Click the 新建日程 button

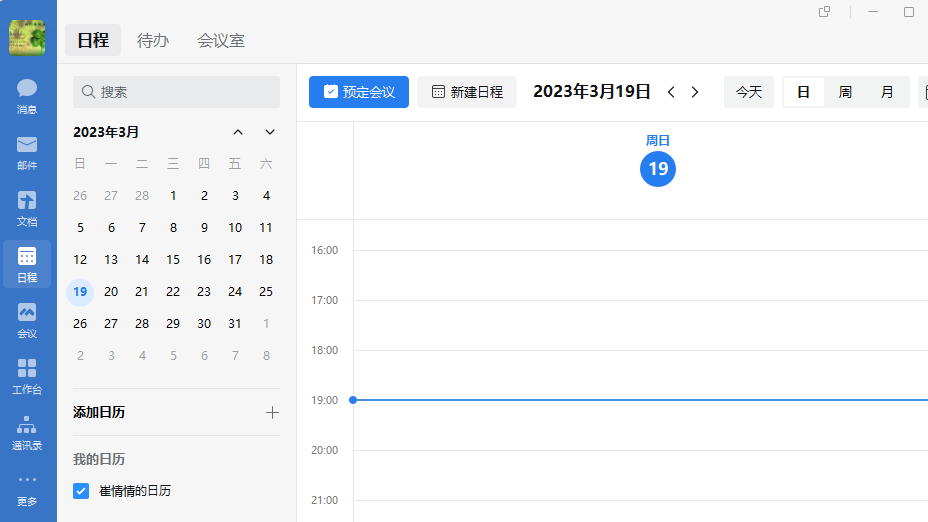click(x=467, y=92)
